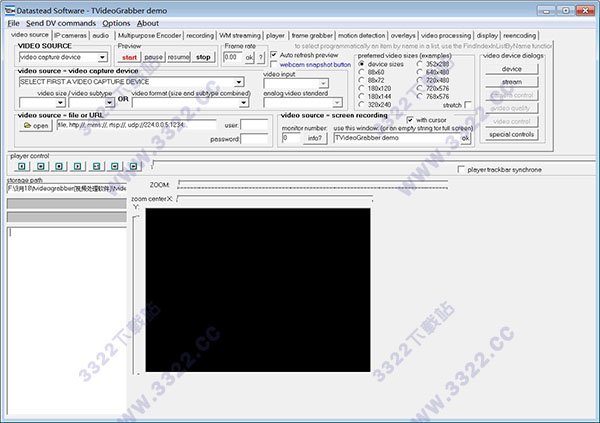Click the last player control button
The height and width of the screenshot is (423, 600).
click(134, 166)
